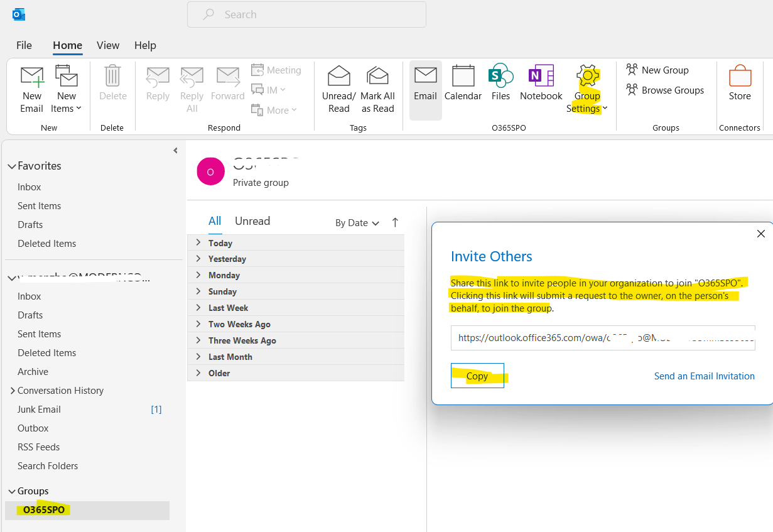Image resolution: width=773 pixels, height=532 pixels.
Task: Click the Copy button
Action: (x=477, y=376)
